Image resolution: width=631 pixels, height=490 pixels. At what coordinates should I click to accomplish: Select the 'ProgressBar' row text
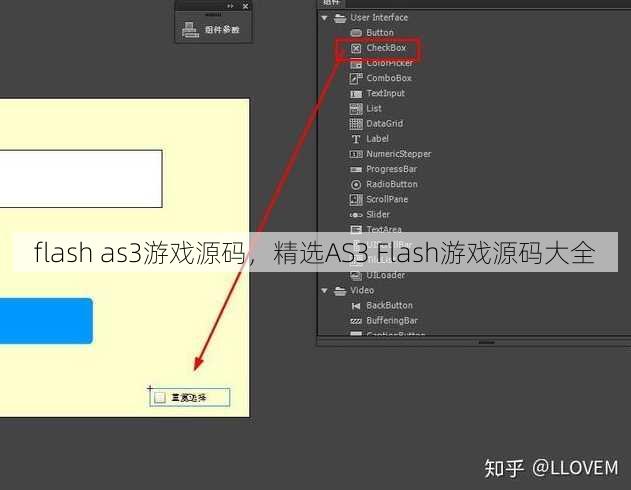point(392,169)
